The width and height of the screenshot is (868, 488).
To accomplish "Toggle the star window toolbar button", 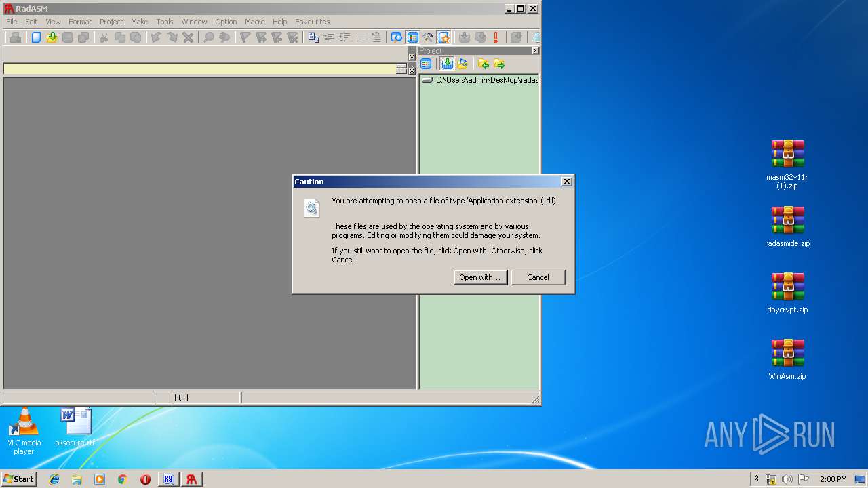I will tap(443, 37).
